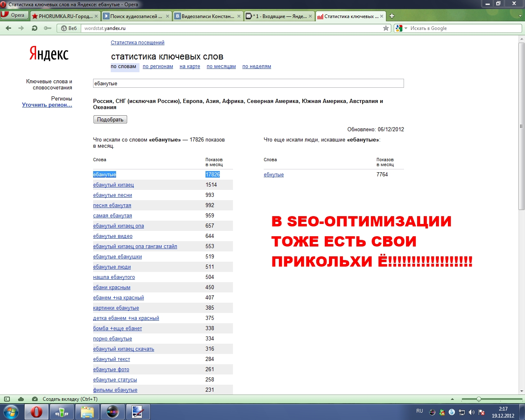Reload the page with the refresh icon
The width and height of the screenshot is (525, 420).
tap(34, 28)
